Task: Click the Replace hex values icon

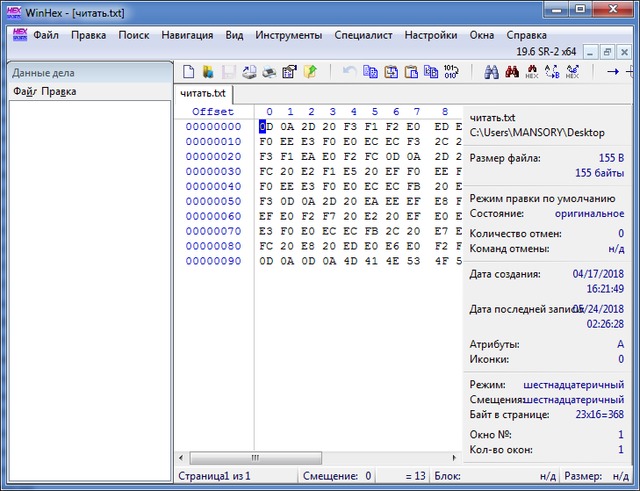Action: 572,72
